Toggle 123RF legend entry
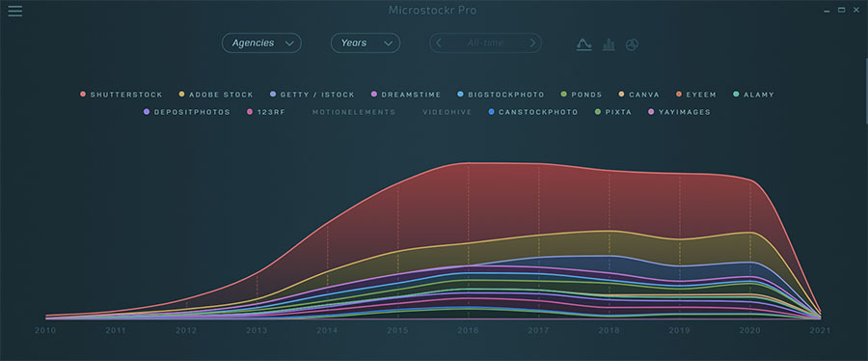Screen dimensions: 868x361 click(x=266, y=112)
